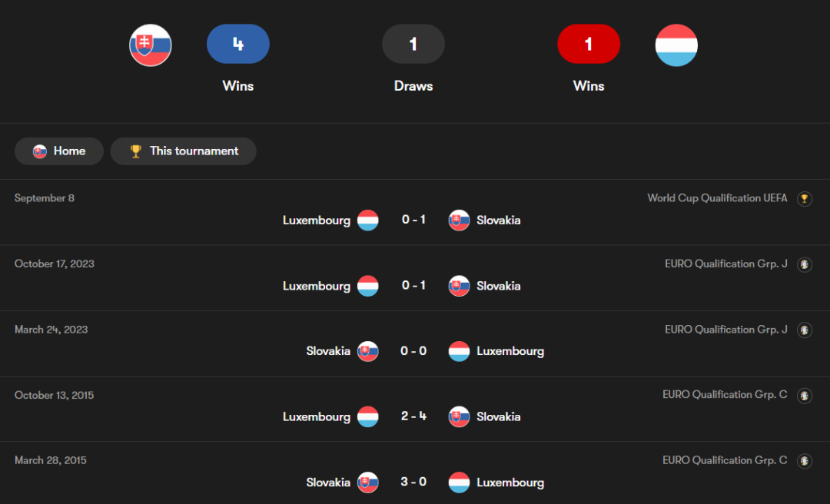Click EURO badge icon for March 24, 2023
This screenshot has height=504, width=830.
point(805,330)
